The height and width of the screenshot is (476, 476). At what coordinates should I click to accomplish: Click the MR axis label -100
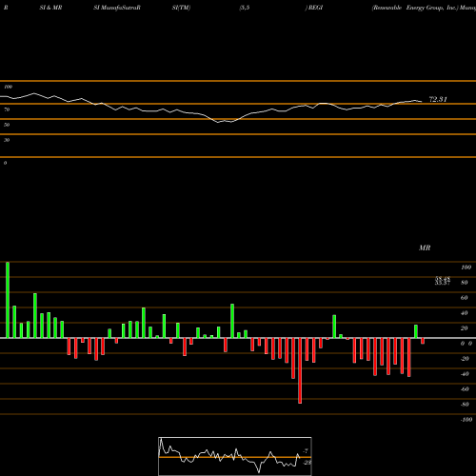pyautogui.click(x=466, y=420)
